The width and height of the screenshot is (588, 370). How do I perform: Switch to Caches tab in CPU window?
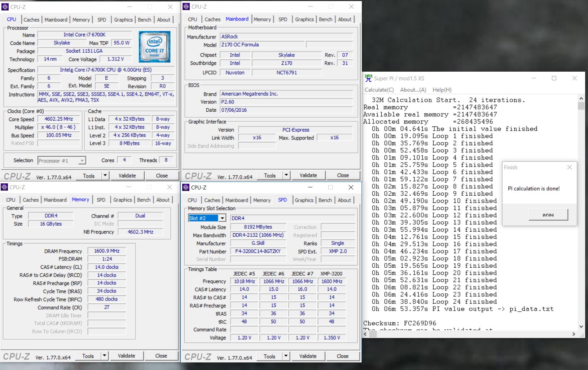(31, 20)
